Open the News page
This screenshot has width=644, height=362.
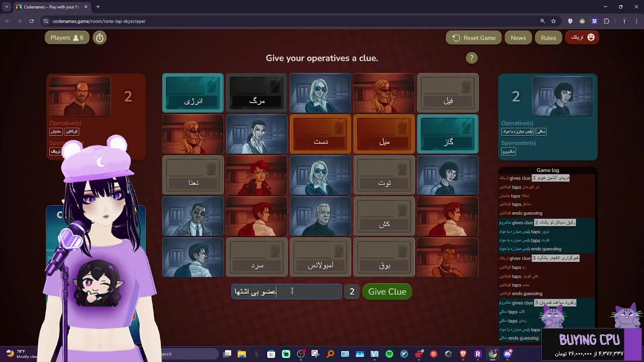[518, 38]
